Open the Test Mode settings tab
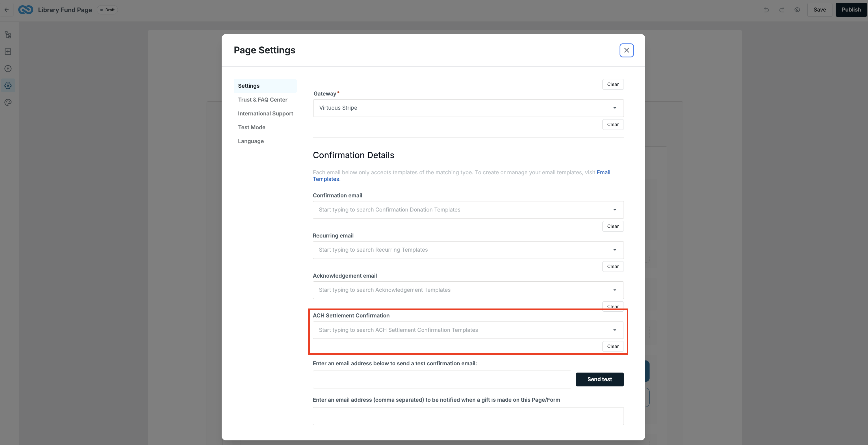Screen dimensions: 868x445 (x=251, y=127)
